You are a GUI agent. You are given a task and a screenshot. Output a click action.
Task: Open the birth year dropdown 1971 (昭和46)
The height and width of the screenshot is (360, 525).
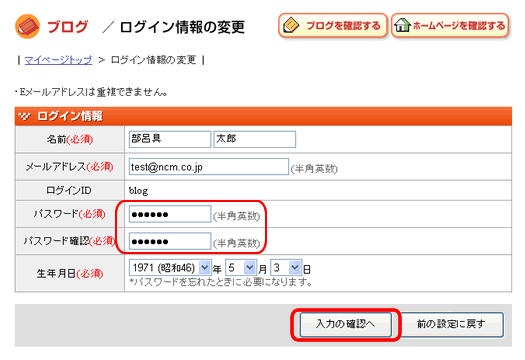[170, 268]
